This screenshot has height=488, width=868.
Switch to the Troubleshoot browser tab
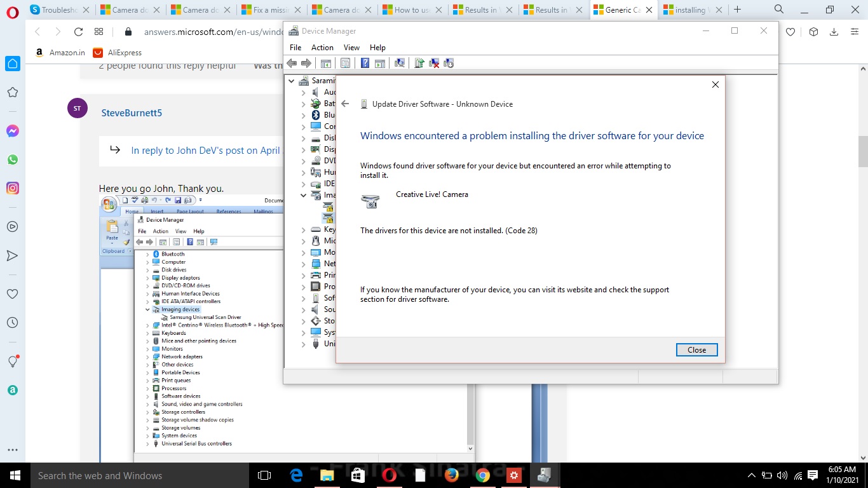tap(59, 10)
